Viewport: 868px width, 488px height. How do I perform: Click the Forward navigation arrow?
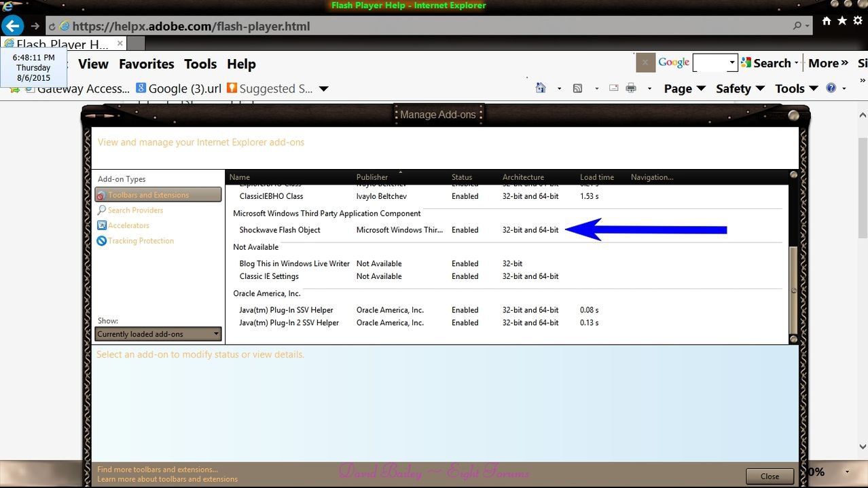pos(35,26)
